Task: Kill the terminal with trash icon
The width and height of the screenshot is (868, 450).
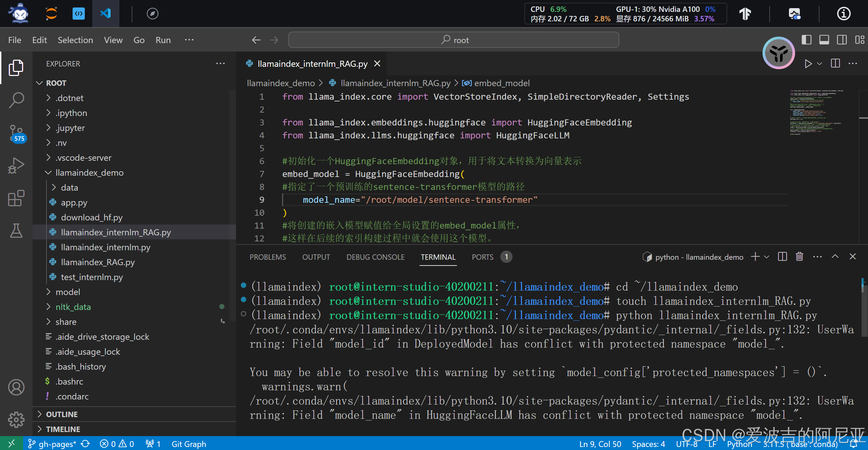Action: click(x=799, y=257)
